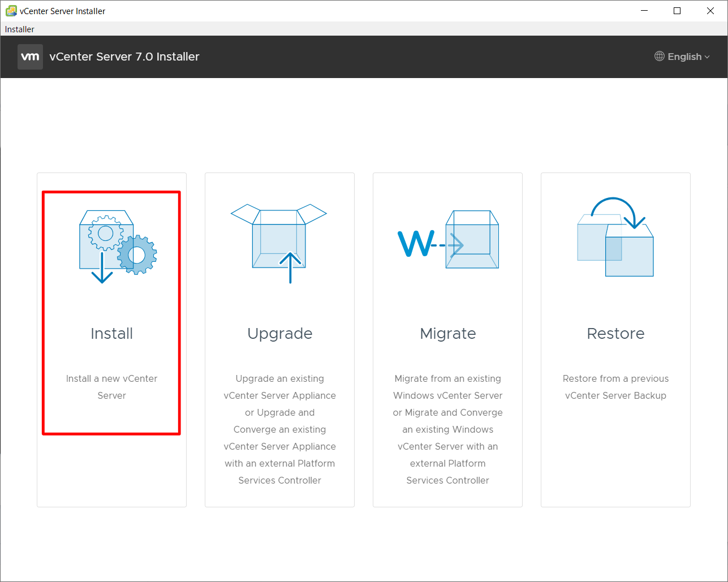
Task: Click the vCenter Server Installer title bar icon
Action: pos(11,11)
